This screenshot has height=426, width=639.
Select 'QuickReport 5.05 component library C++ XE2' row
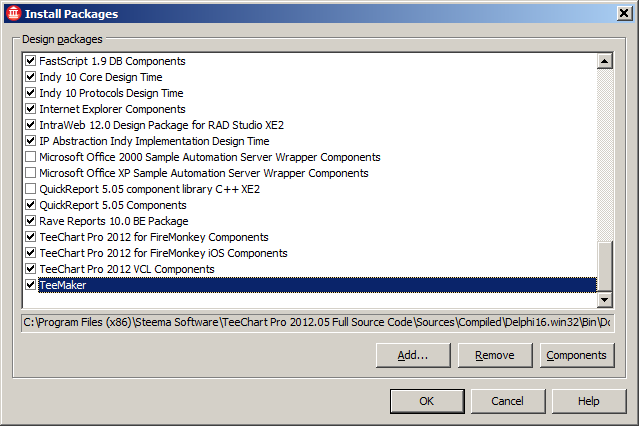click(x=150, y=189)
